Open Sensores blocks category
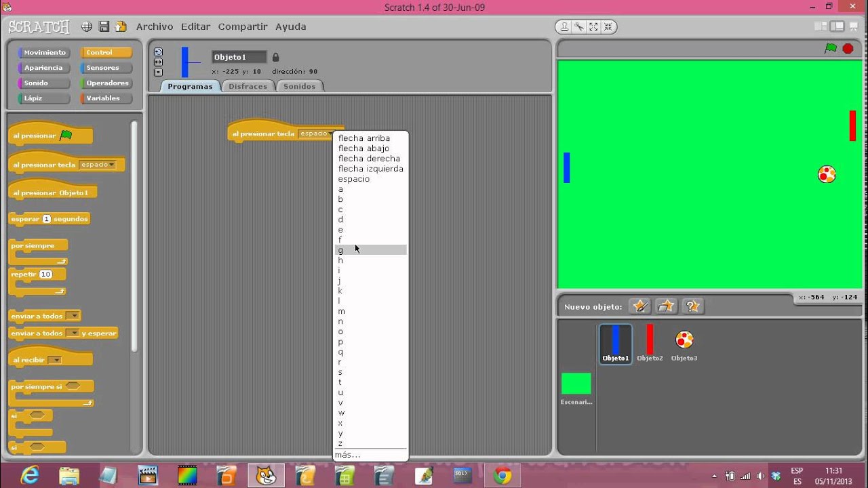 [x=106, y=68]
